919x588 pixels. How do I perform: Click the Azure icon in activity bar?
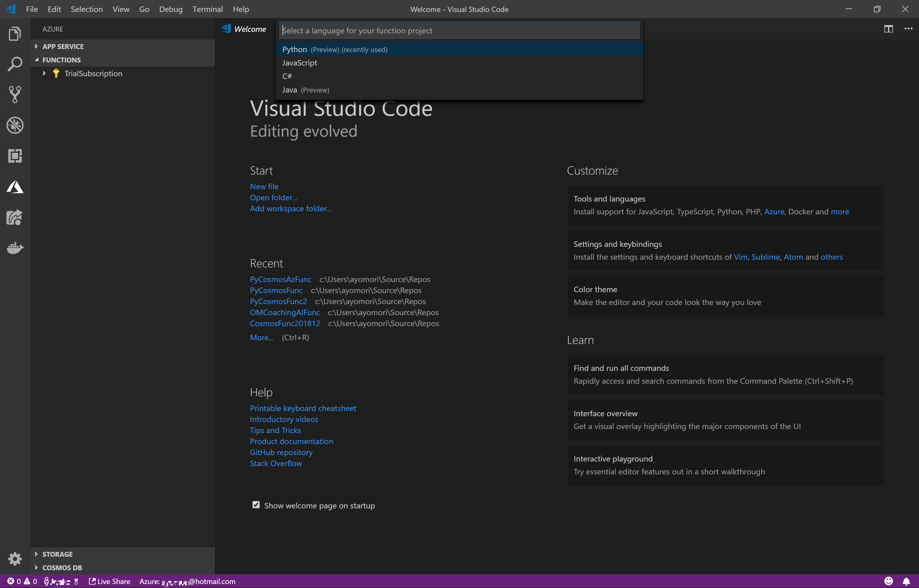[x=14, y=187]
